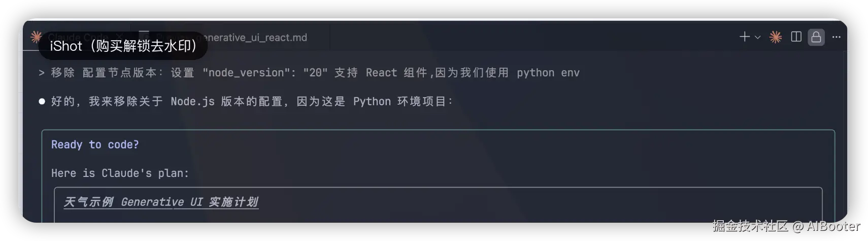
Task: Expand the dropdown chevron beside the plus icon
Action: click(x=757, y=37)
